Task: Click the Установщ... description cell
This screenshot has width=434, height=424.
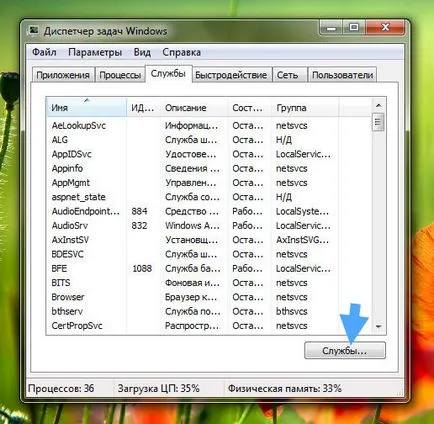Action: [x=191, y=240]
